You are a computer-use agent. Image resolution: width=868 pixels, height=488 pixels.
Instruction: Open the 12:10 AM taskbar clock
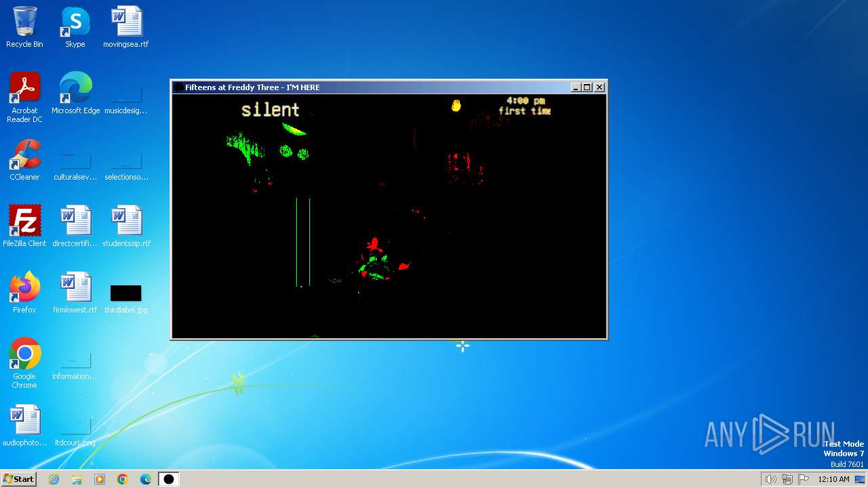coord(833,479)
